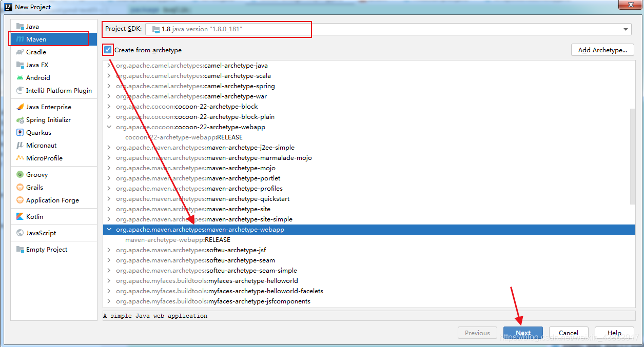Collapse cocoon-22-archetype-webapp node
The height and width of the screenshot is (347, 644).
click(109, 127)
